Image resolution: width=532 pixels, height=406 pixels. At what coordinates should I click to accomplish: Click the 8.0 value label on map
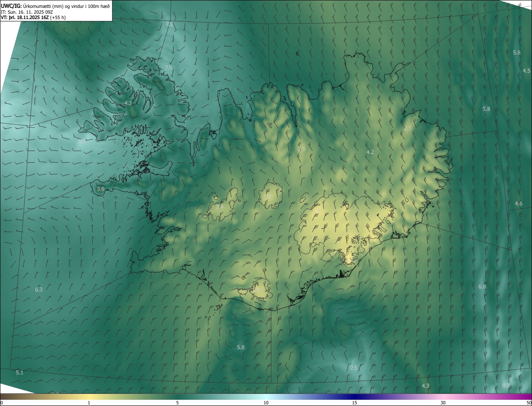506,385
